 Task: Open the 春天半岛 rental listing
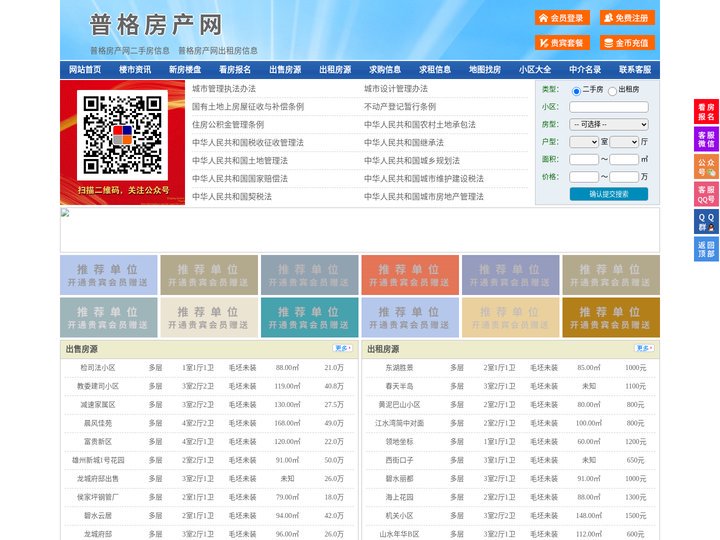click(x=399, y=386)
